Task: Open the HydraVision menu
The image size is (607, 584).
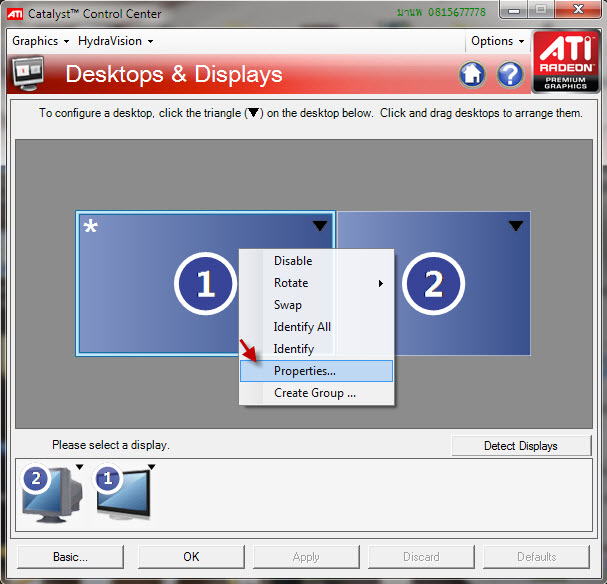Action: (115, 41)
